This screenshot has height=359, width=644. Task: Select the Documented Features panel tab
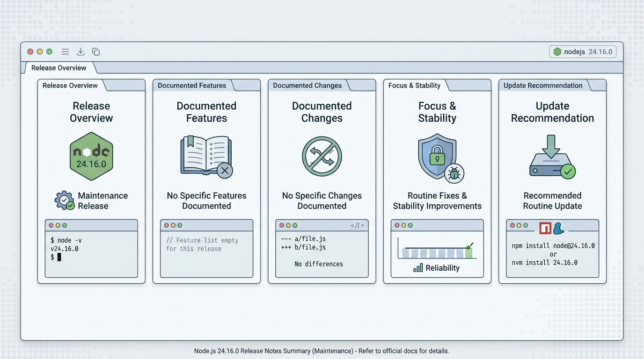pos(192,86)
